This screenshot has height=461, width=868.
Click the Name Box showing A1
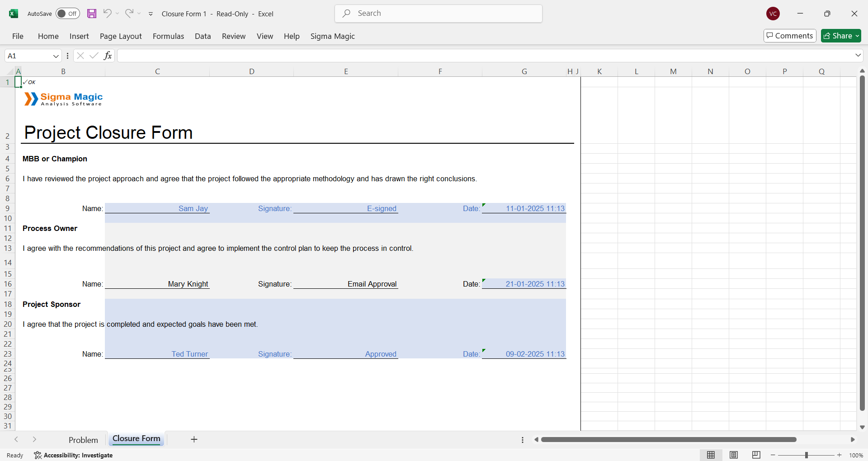click(x=28, y=56)
